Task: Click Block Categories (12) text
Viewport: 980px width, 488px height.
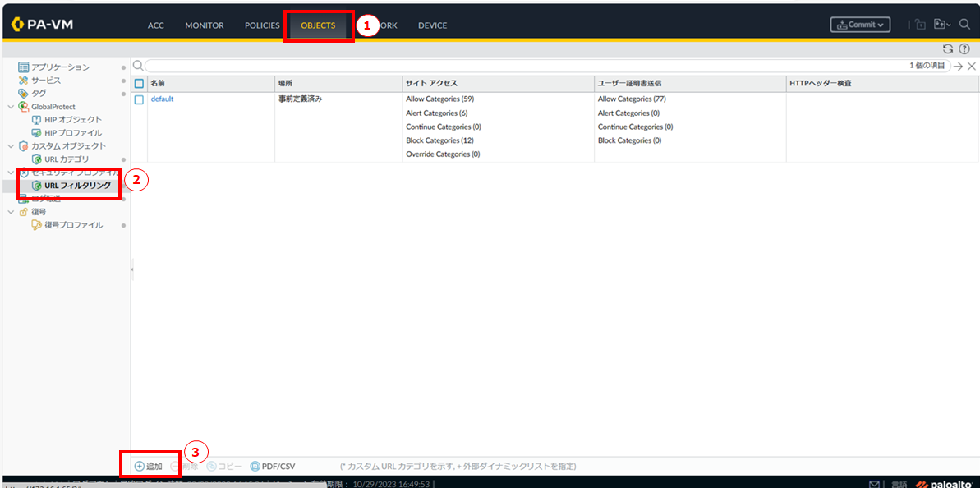Action: [439, 140]
